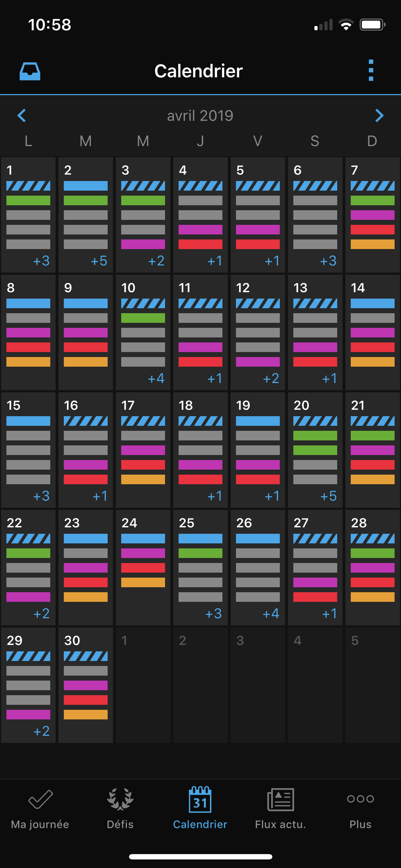This screenshot has width=401, height=868.
Task: Tap the orange bar on April 7
Action: click(372, 244)
